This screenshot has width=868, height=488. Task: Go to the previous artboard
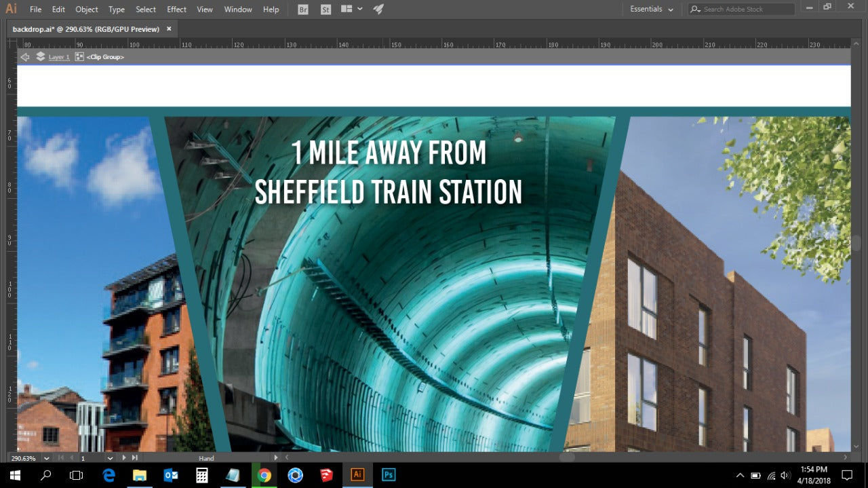72,458
